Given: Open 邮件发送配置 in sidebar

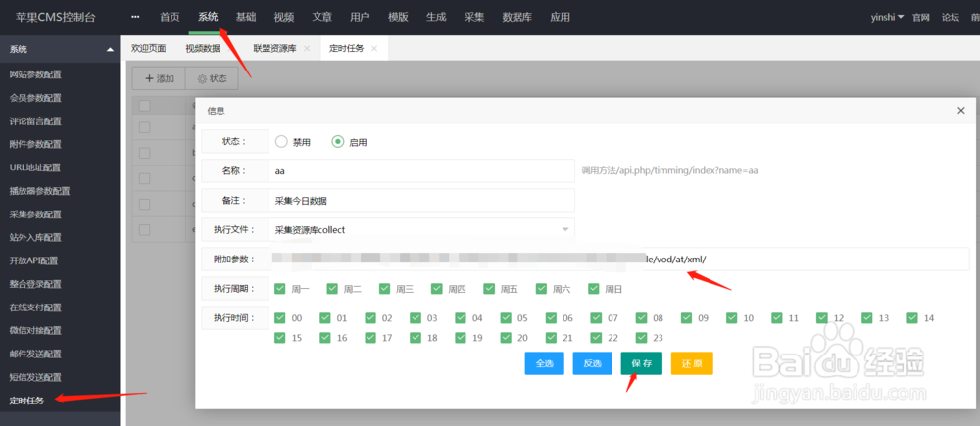Looking at the screenshot, I should pyautogui.click(x=35, y=355).
